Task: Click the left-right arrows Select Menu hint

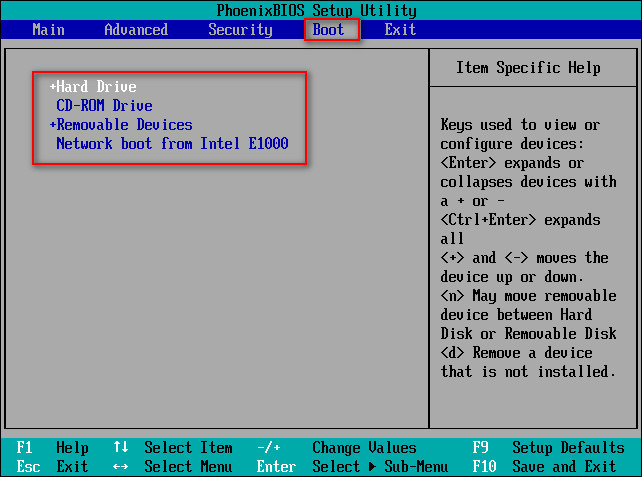Action: [x=173, y=466]
